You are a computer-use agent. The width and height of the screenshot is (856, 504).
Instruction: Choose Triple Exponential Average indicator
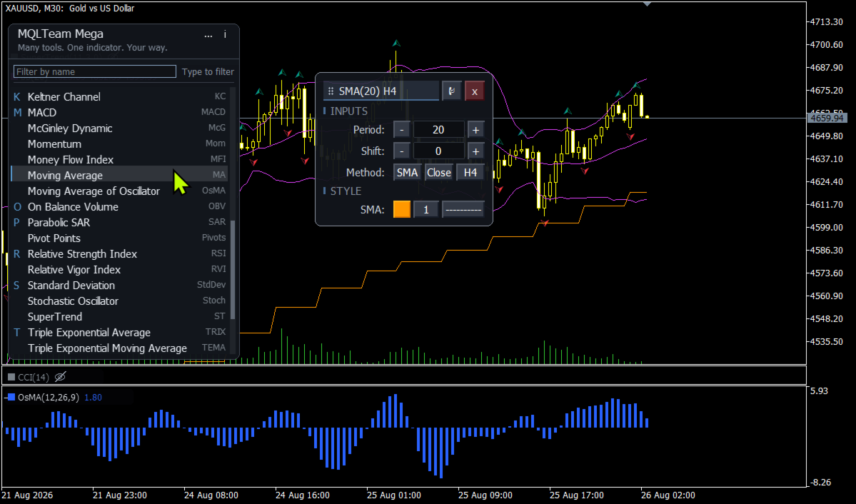(x=119, y=333)
